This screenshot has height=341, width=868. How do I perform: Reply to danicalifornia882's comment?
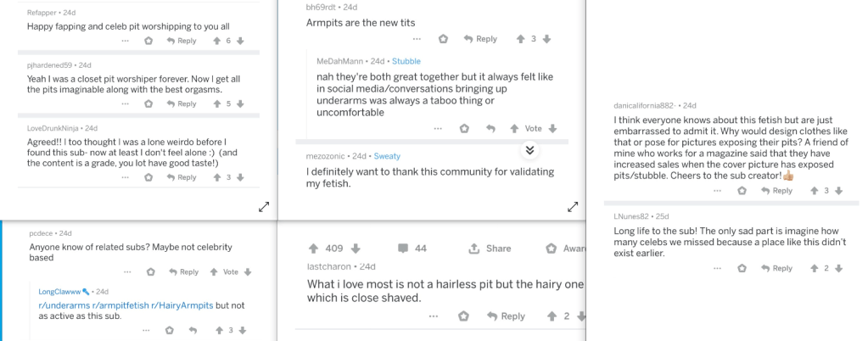(x=776, y=191)
